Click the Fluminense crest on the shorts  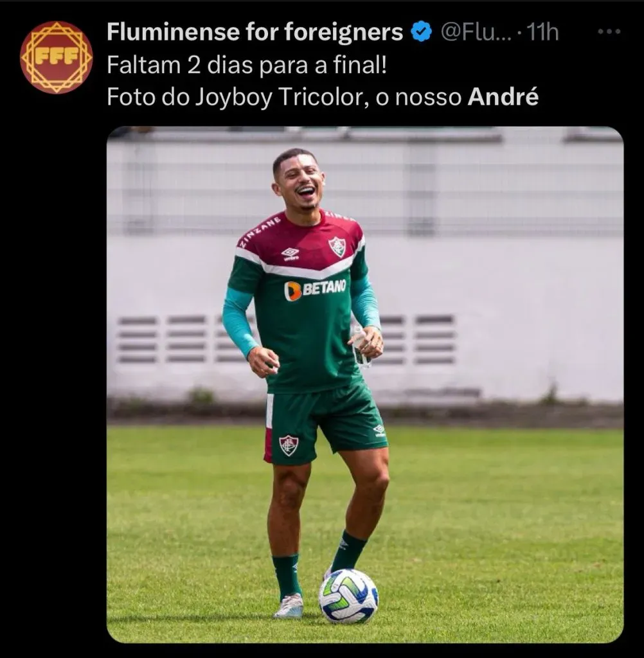289,446
